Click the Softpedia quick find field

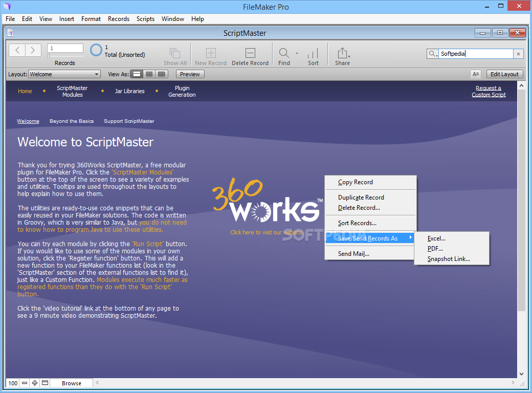pyautogui.click(x=476, y=54)
